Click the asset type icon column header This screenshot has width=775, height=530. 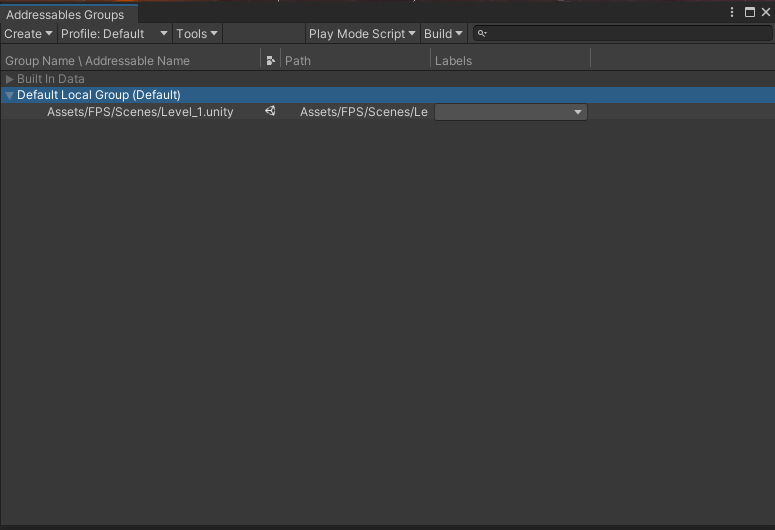pyautogui.click(x=270, y=61)
